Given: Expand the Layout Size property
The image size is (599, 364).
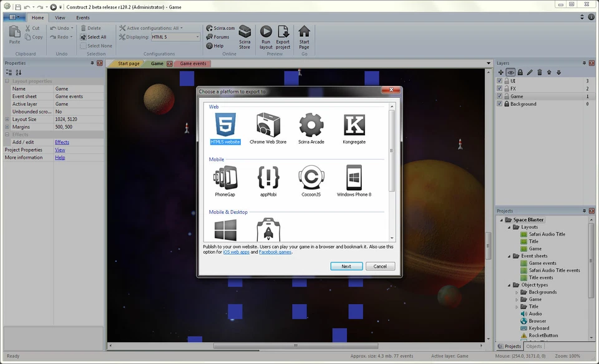Looking at the screenshot, I should coord(7,119).
